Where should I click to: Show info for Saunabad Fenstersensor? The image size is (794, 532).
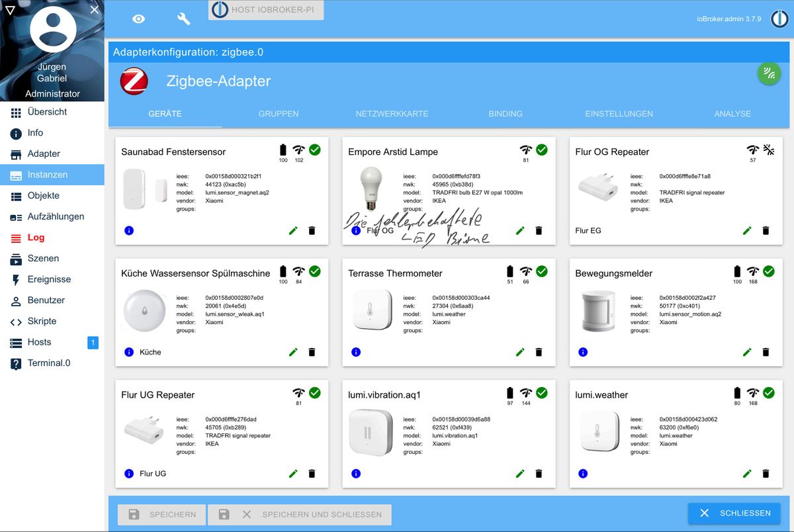point(129,230)
